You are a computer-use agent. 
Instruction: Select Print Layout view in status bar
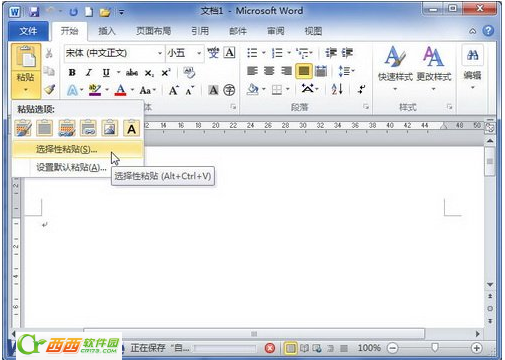[x=291, y=348]
